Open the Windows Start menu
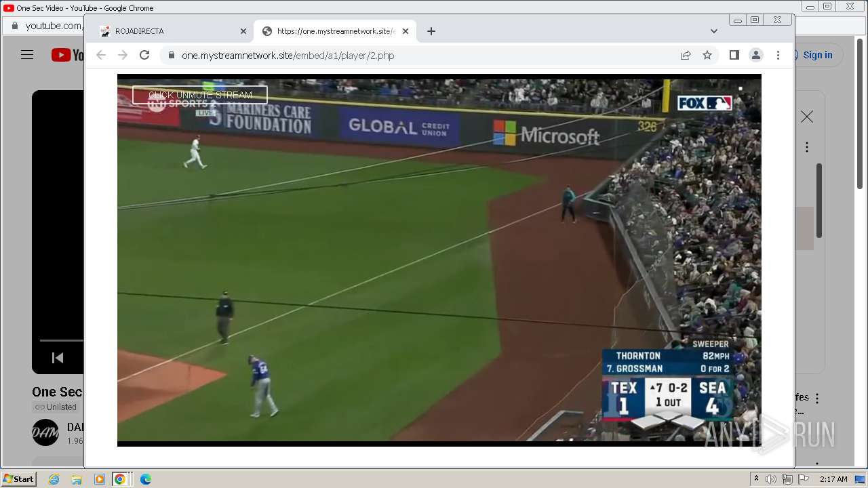 point(18,479)
